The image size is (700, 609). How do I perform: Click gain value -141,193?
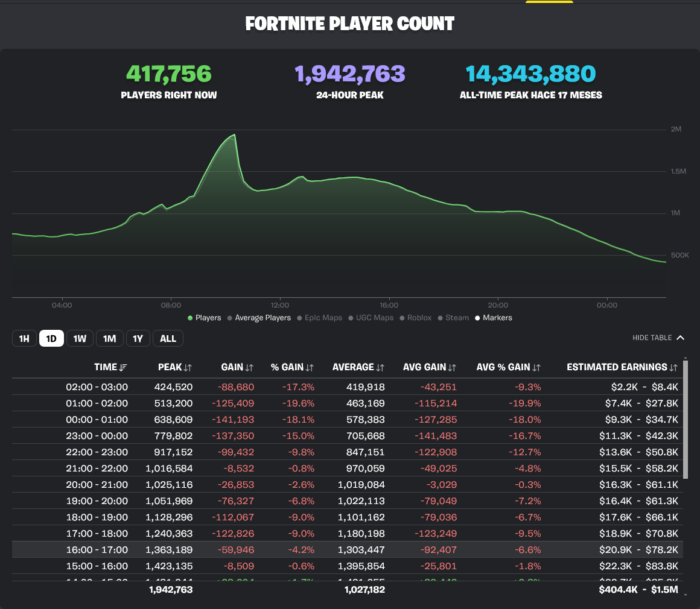tap(233, 420)
